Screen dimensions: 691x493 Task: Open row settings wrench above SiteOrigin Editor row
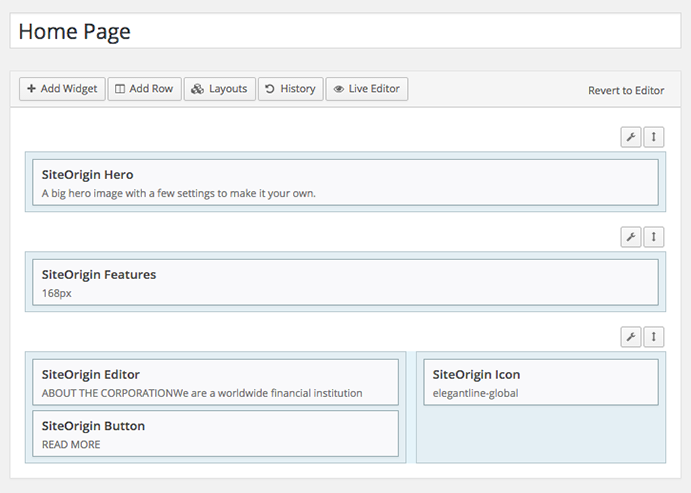[631, 337]
